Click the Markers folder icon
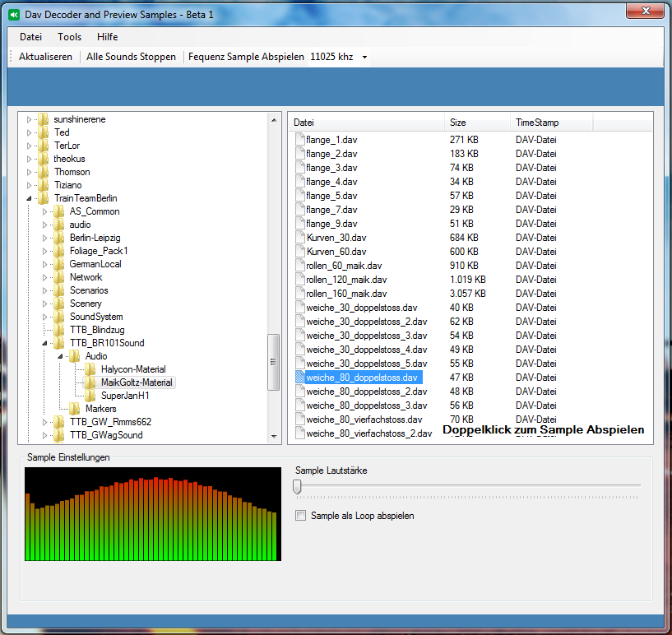This screenshot has width=672, height=635. click(x=75, y=409)
